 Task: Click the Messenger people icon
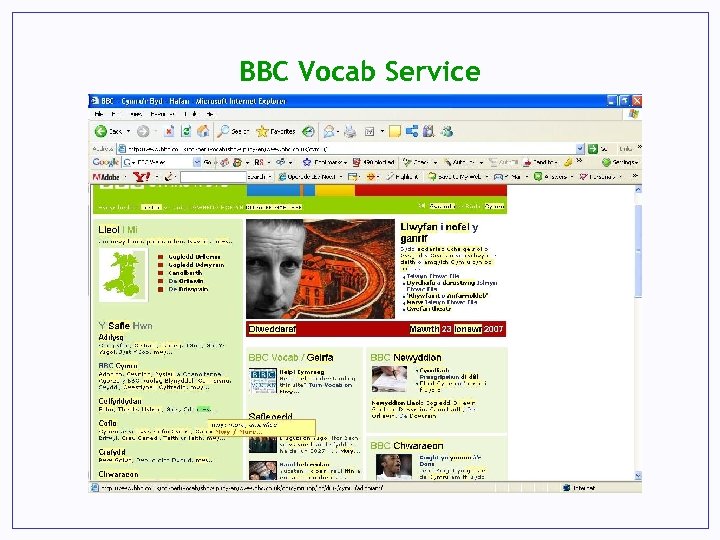447,131
